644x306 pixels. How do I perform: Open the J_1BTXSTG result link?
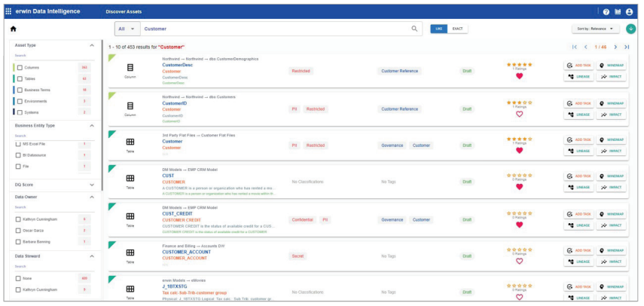click(175, 286)
